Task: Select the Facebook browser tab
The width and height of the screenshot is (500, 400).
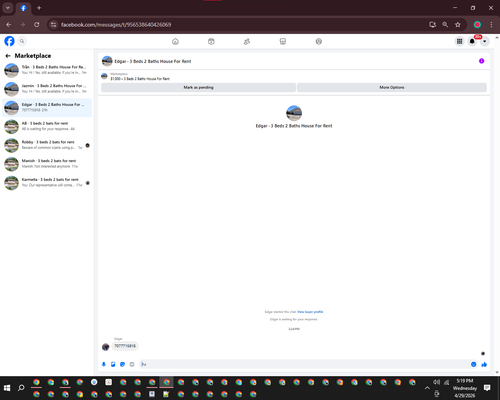Action: click(23, 8)
